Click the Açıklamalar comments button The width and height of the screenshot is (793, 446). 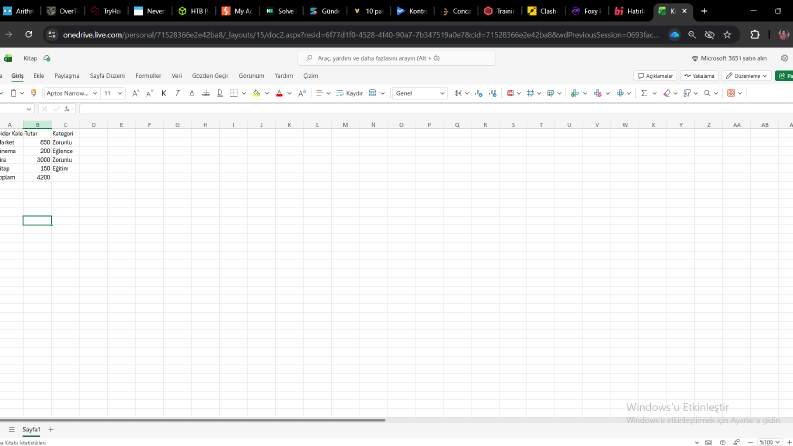coord(655,76)
